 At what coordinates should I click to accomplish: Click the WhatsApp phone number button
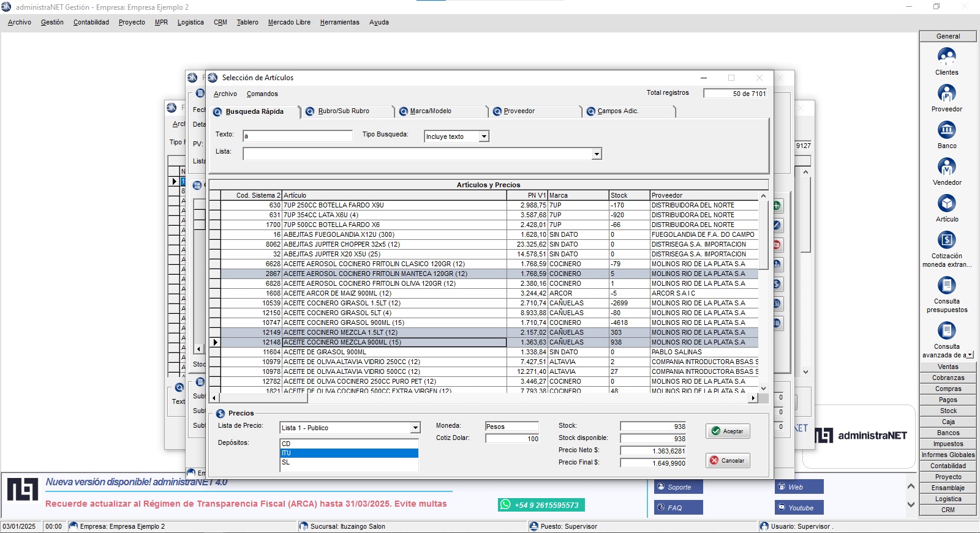[541, 505]
